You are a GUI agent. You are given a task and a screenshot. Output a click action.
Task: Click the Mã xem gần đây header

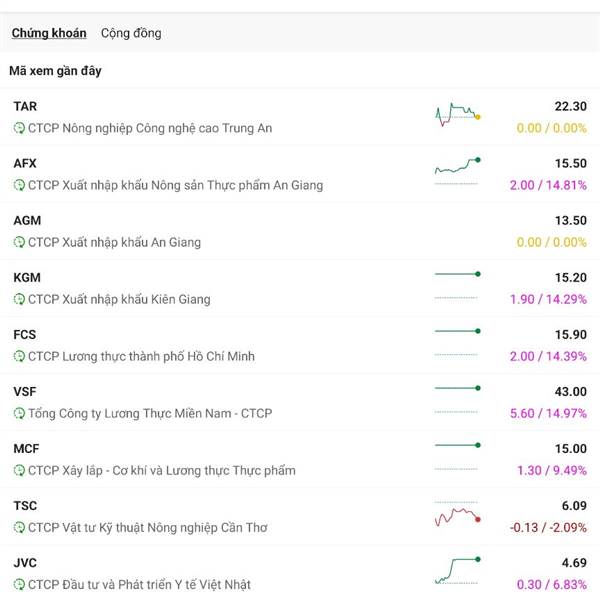[x=55, y=71]
